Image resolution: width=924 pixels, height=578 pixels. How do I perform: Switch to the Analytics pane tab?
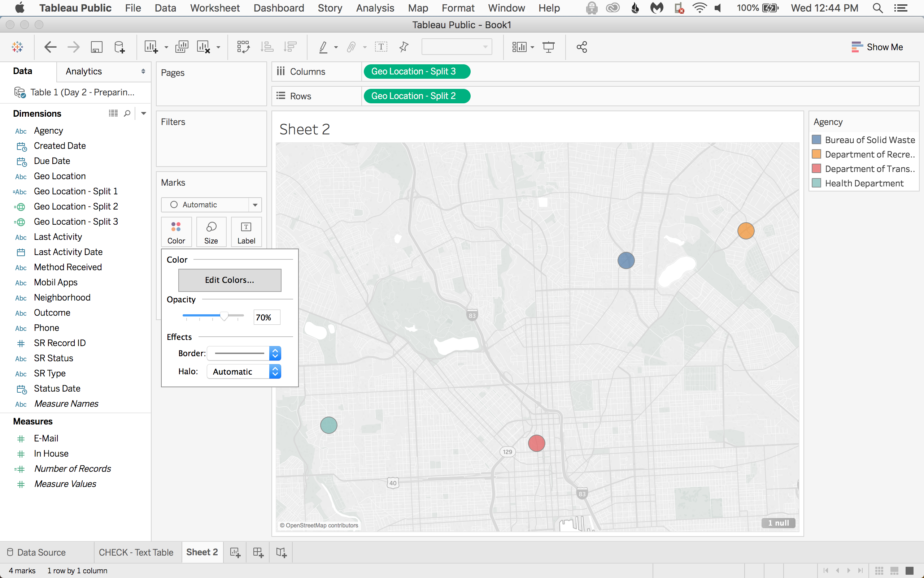click(x=84, y=72)
